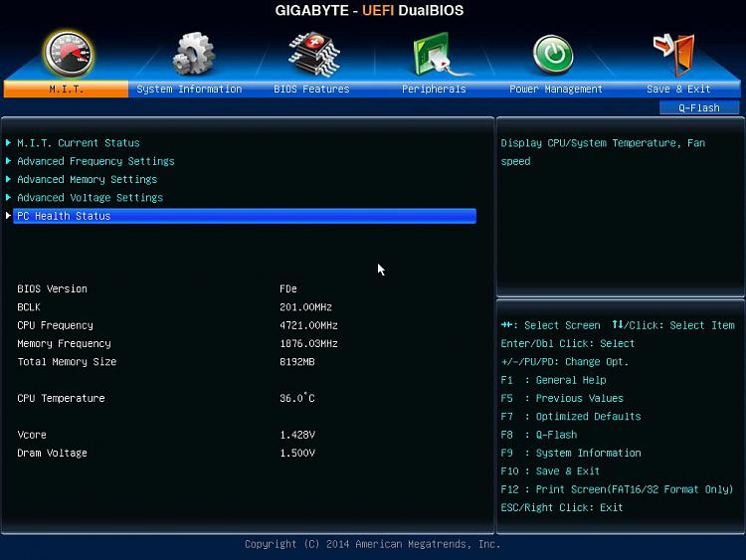This screenshot has height=560, width=746.
Task: Click the Total Memory Size label
Action: (x=67, y=362)
